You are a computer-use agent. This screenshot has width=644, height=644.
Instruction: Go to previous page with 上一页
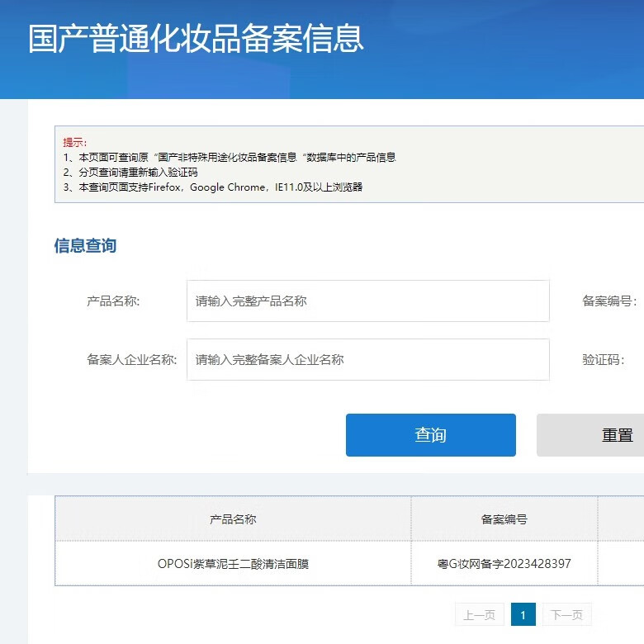480,615
